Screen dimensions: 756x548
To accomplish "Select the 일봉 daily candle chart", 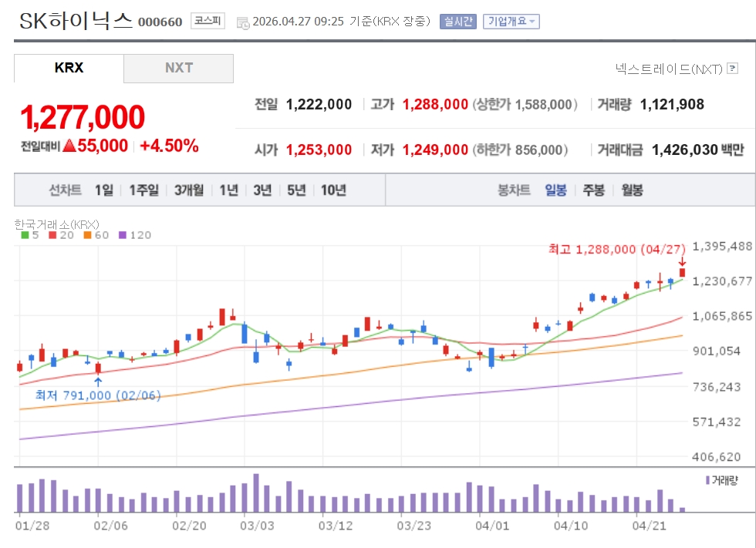I will coord(555,190).
